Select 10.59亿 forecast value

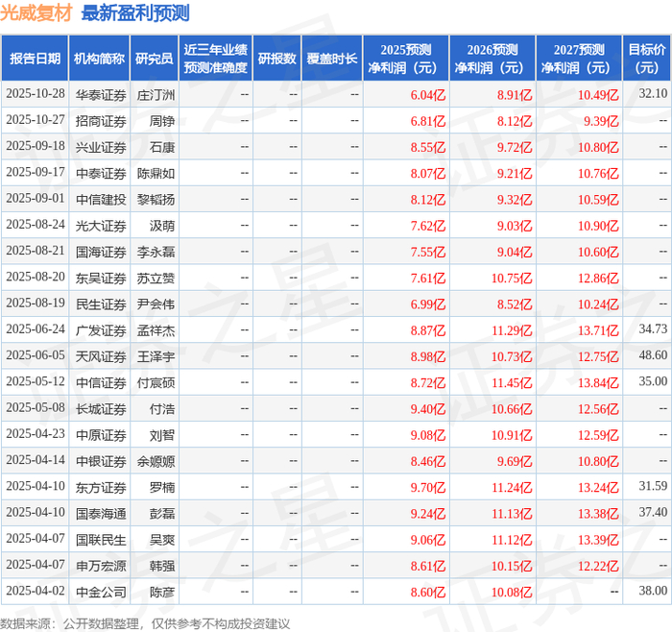598,200
